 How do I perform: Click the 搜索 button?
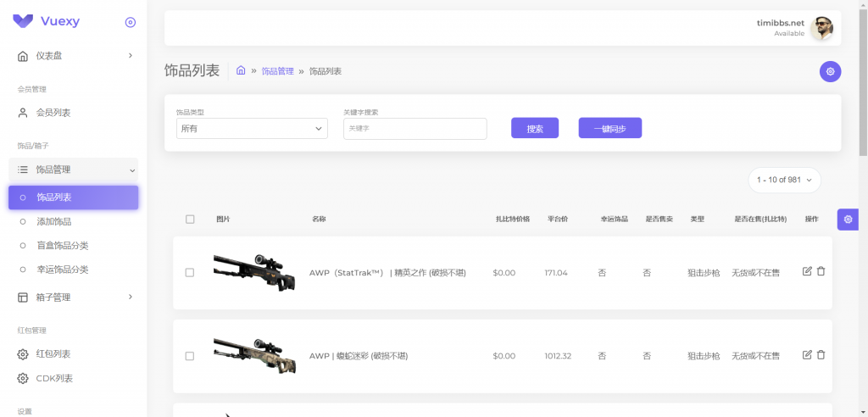[x=535, y=128]
